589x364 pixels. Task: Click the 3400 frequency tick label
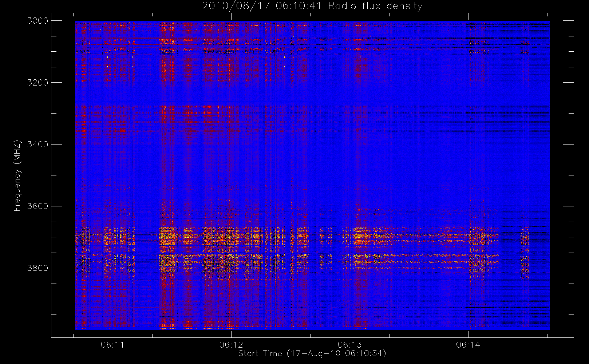[38, 145]
